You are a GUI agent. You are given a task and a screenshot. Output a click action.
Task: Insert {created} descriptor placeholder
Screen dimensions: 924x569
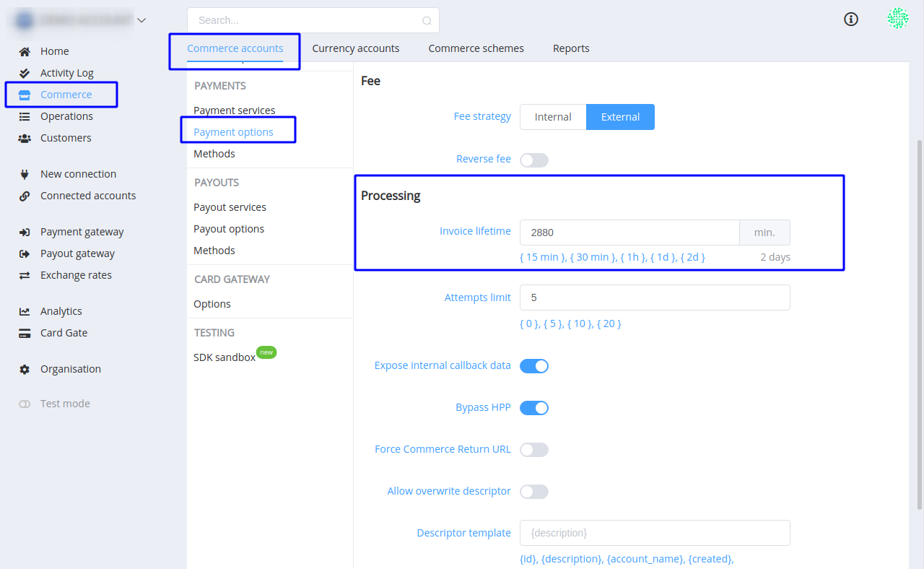(x=710, y=559)
